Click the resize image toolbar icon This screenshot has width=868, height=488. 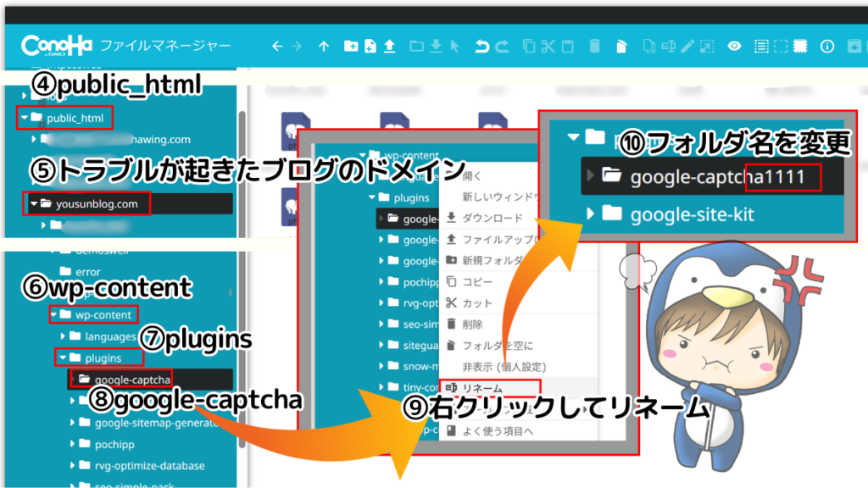pyautogui.click(x=707, y=46)
